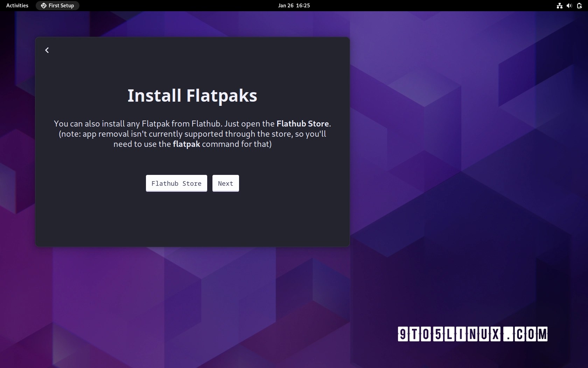Viewport: 588px width, 368px height.
Task: Click the Install Flatpaks heading
Action: click(192, 96)
